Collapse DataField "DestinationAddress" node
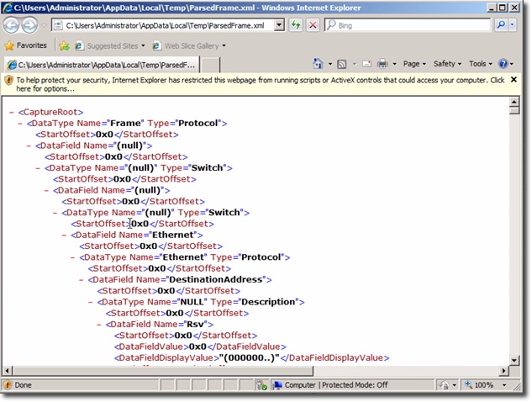 82,280
